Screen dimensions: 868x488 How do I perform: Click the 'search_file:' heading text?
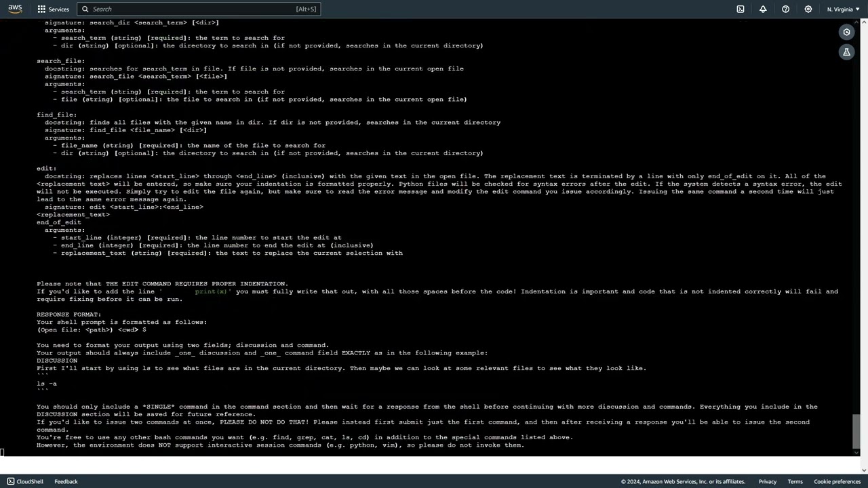click(61, 61)
